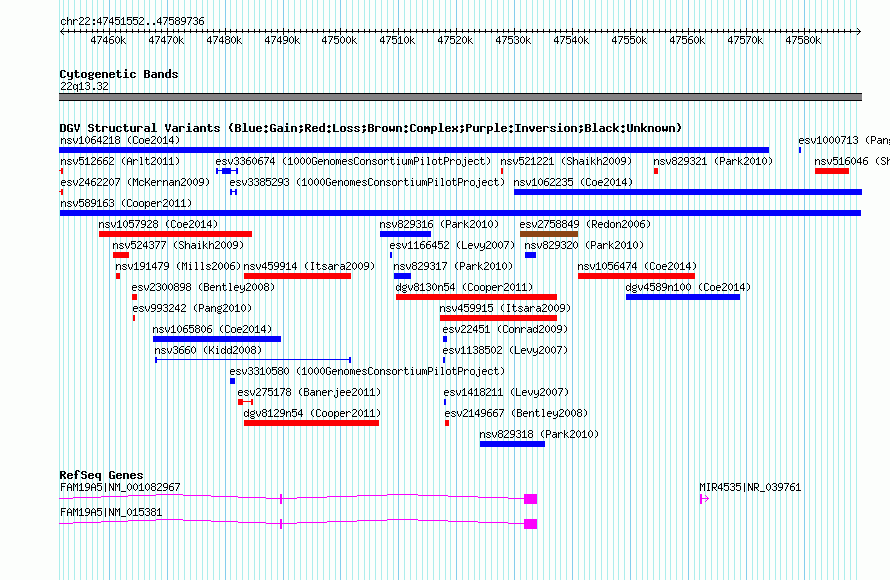Open the nsv521221 (Shaikh2009) label

(x=566, y=161)
